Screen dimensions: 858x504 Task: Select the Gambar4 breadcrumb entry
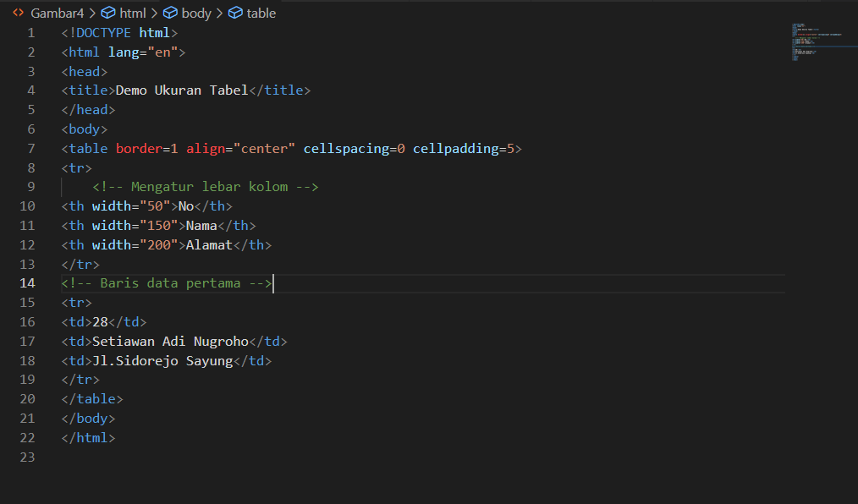58,13
